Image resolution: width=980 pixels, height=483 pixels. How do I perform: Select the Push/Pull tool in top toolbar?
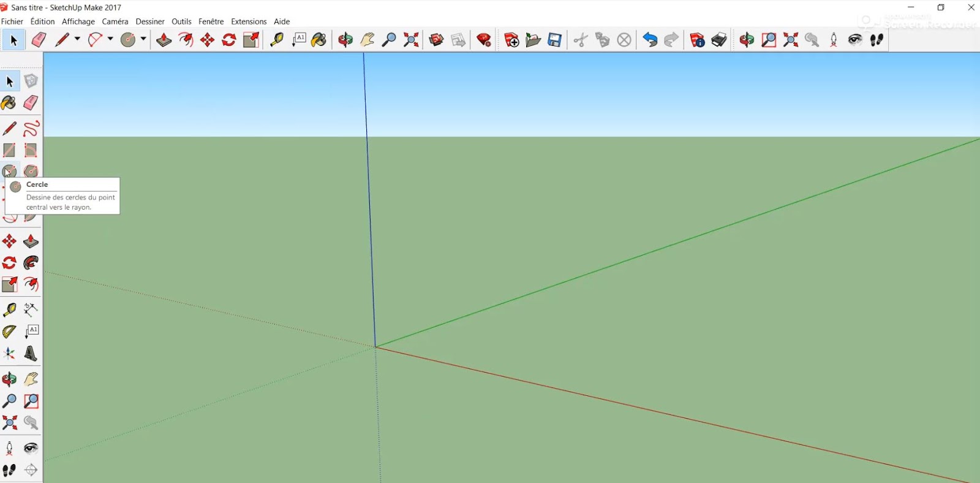(x=164, y=40)
